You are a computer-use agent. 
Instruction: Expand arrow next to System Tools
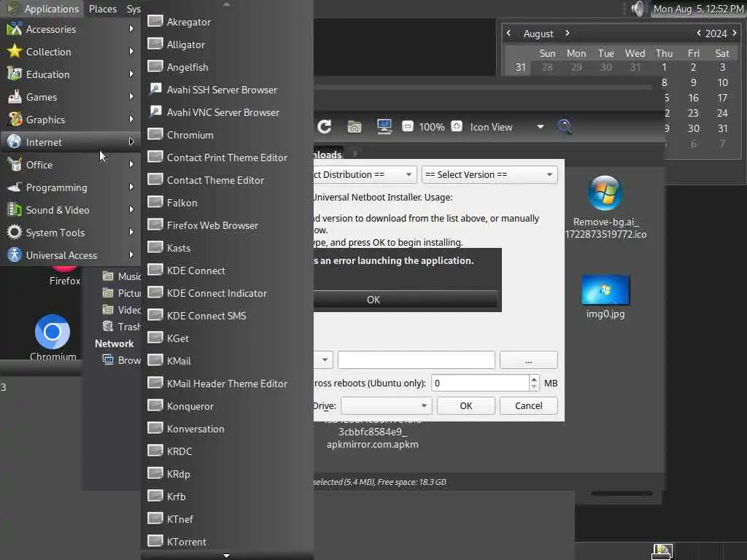click(x=131, y=233)
